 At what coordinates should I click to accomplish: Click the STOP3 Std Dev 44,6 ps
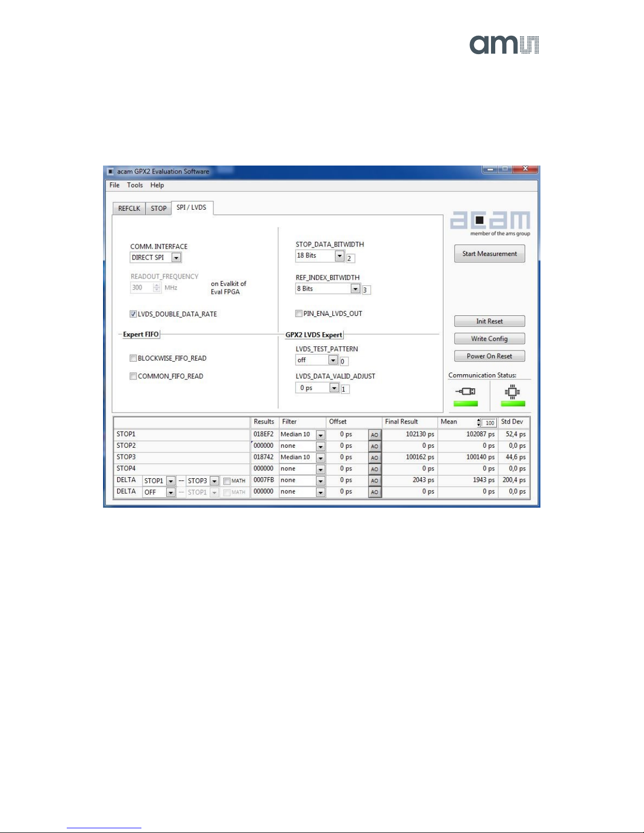point(516,457)
